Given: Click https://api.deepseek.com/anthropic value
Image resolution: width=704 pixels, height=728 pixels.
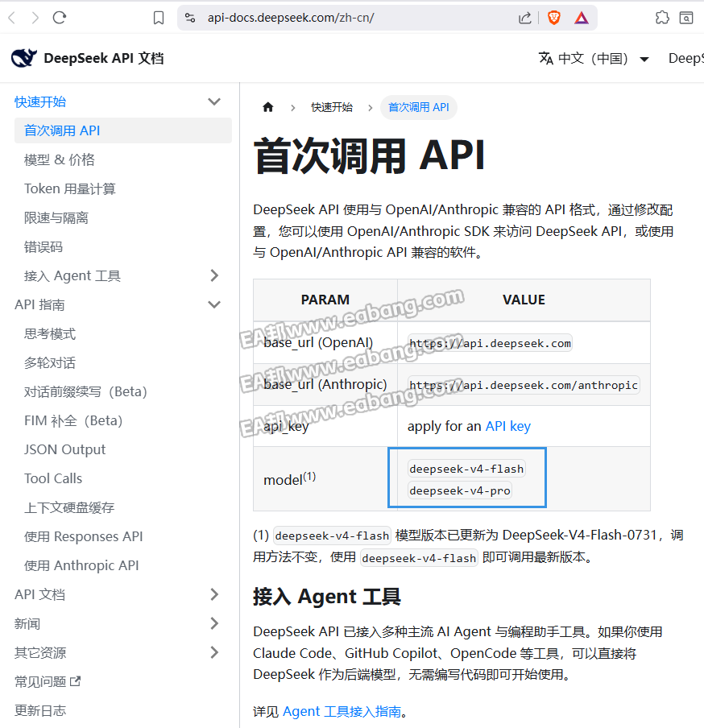Looking at the screenshot, I should (x=524, y=385).
